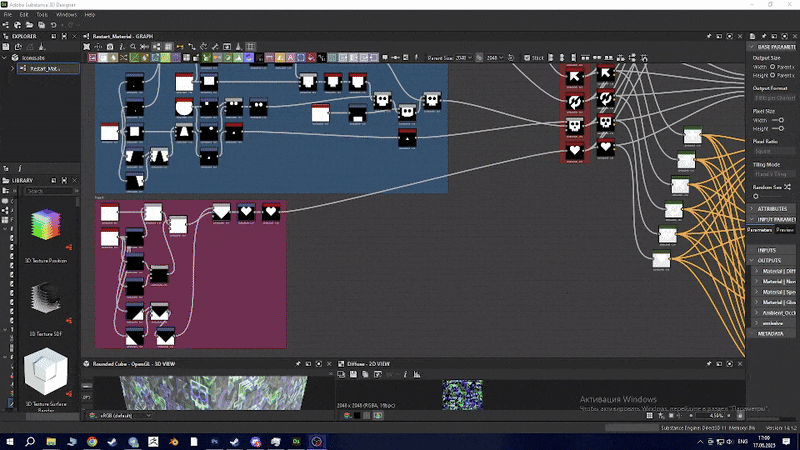Toggle Output Size Height inheritance button
The width and height of the screenshot is (800, 450).
tap(772, 75)
